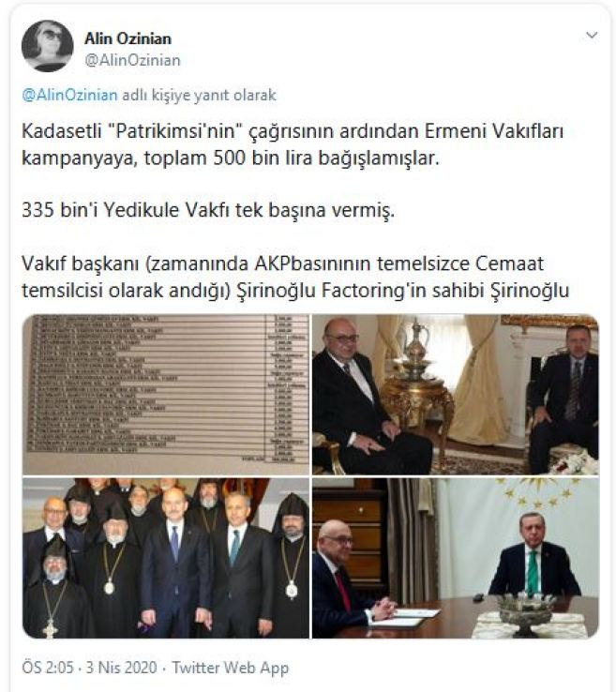Click the first tweet paragraph about Ermeni Vakıfları
The height and width of the screenshot is (692, 616).
tap(293, 144)
